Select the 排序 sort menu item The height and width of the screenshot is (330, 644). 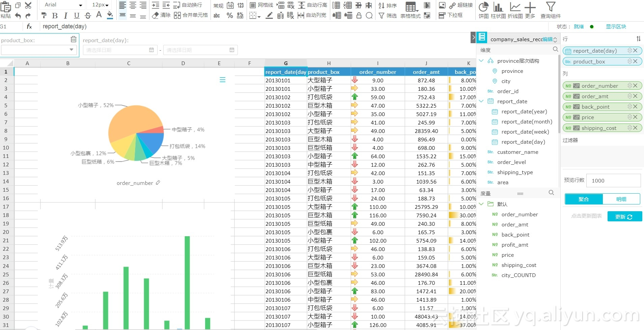click(x=388, y=5)
